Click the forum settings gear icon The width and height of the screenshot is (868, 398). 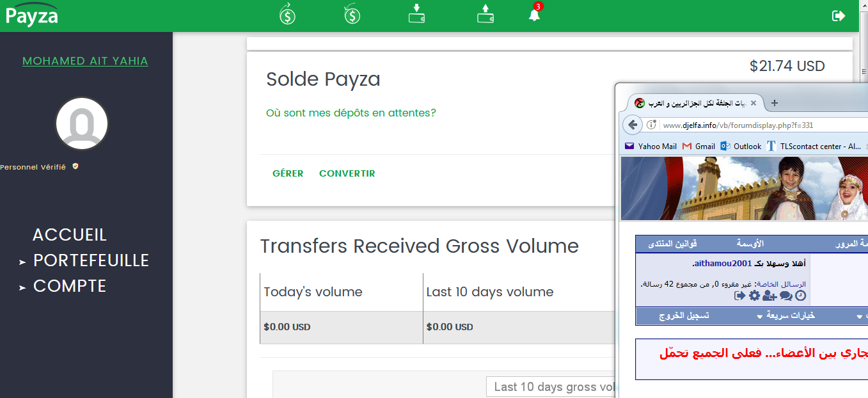755,296
